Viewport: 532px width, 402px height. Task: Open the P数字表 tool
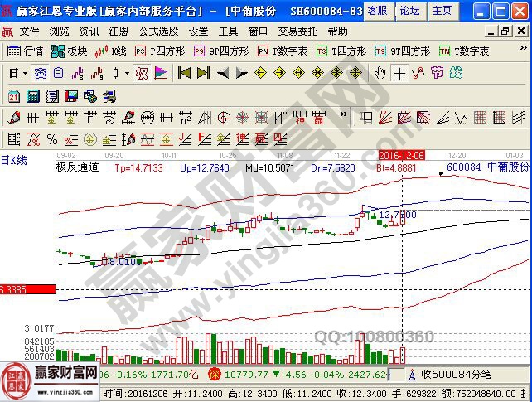[283, 51]
